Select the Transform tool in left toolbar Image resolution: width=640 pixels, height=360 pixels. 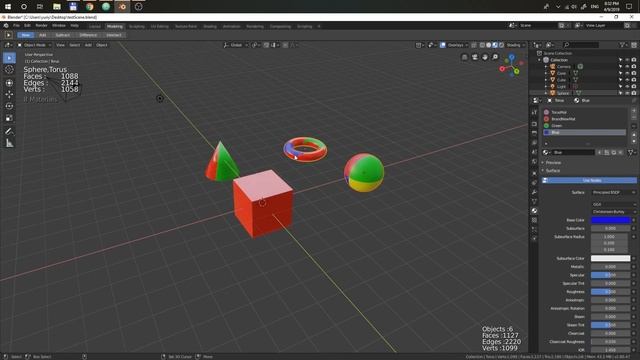(9, 83)
